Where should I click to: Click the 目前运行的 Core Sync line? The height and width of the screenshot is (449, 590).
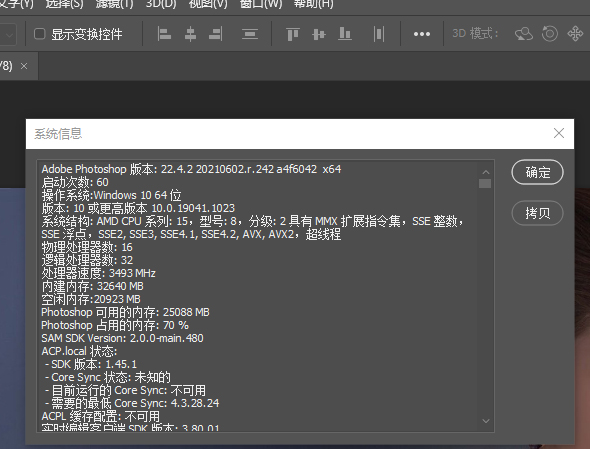click(125, 390)
